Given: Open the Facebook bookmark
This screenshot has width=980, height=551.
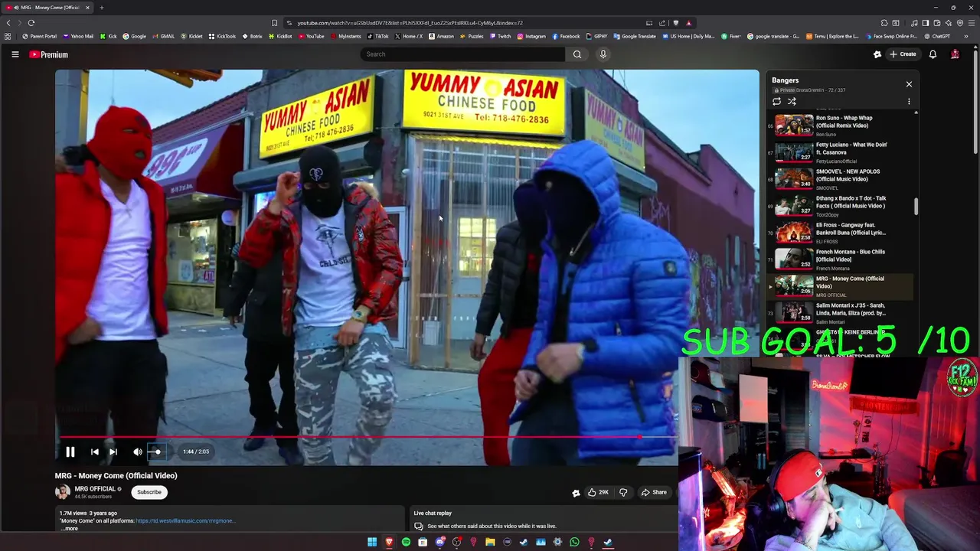Looking at the screenshot, I should [x=566, y=36].
